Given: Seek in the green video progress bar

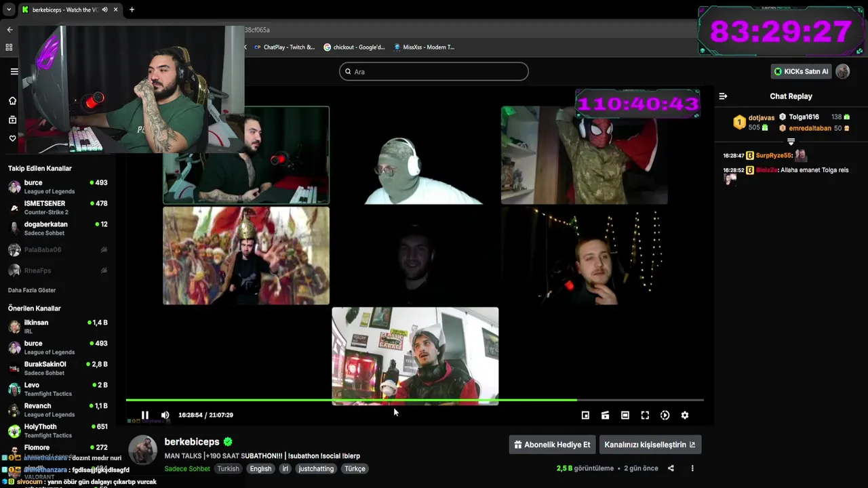Looking at the screenshot, I should 414,400.
